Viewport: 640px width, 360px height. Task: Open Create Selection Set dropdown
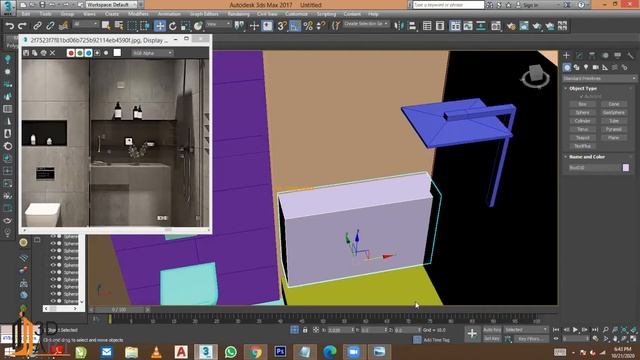coord(366,24)
